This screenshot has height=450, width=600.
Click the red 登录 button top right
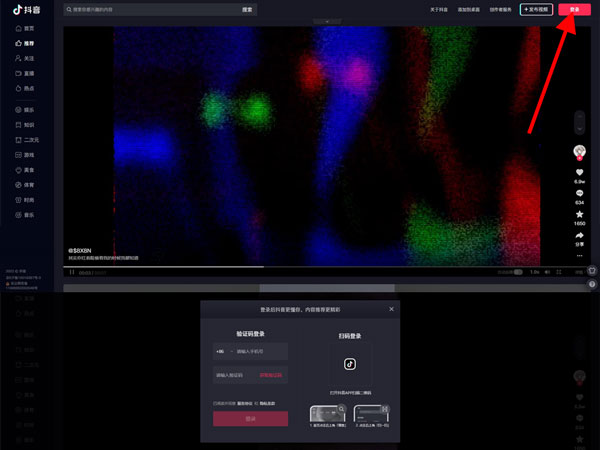click(x=574, y=9)
